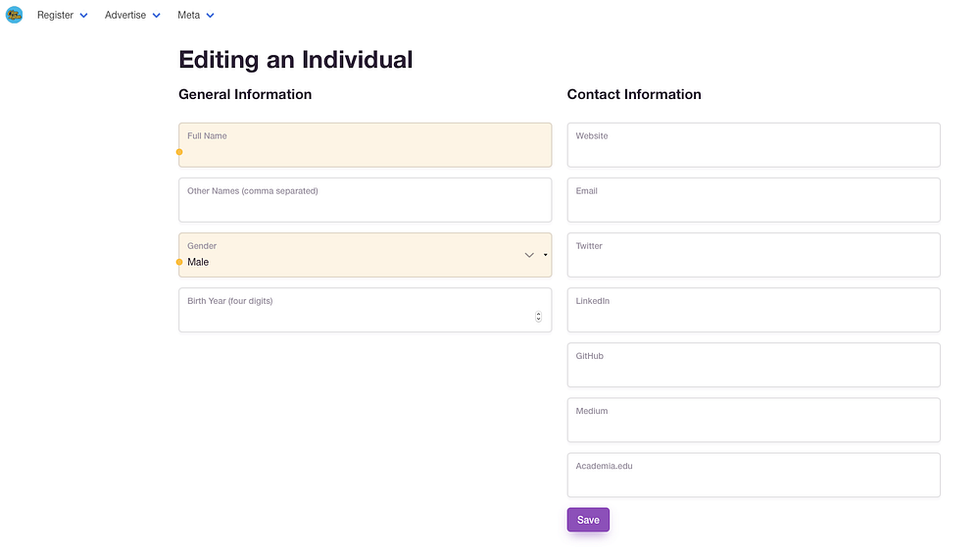Open the Register menu
The width and height of the screenshot is (980, 557).
(x=56, y=16)
